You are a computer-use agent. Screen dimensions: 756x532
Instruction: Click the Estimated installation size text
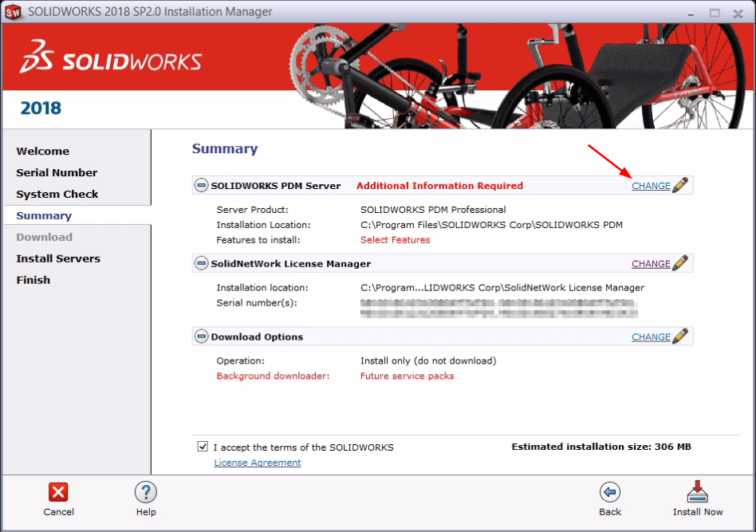601,447
